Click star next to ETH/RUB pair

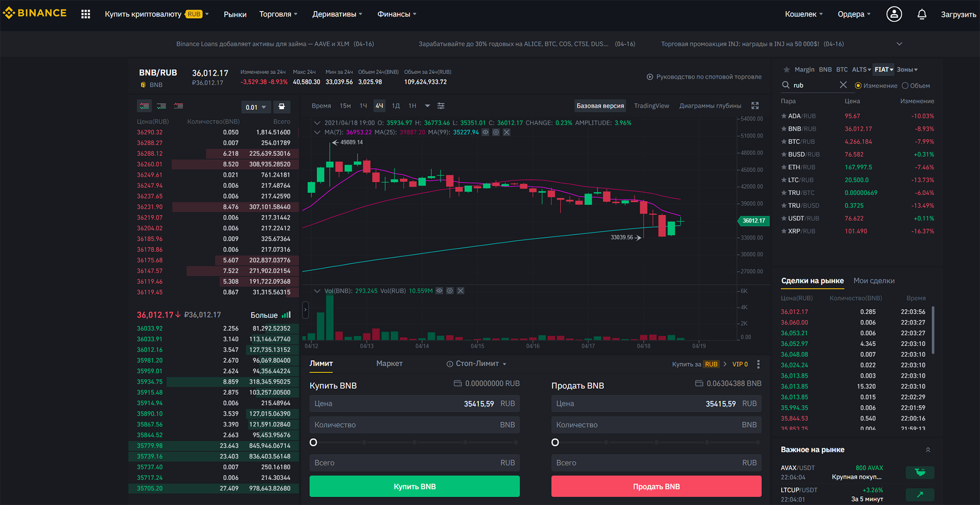pyautogui.click(x=784, y=167)
